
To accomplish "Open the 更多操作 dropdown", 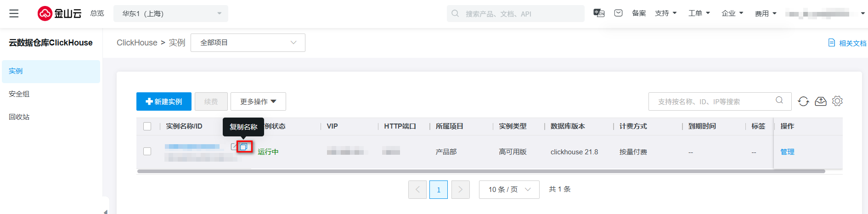I will (x=258, y=101).
